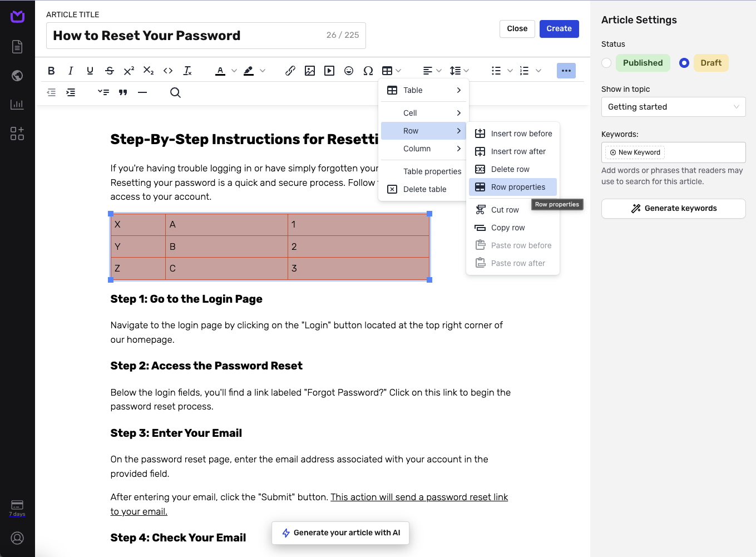Viewport: 756px width, 557px height.
Task: Select Insert row after
Action: pyautogui.click(x=513, y=151)
